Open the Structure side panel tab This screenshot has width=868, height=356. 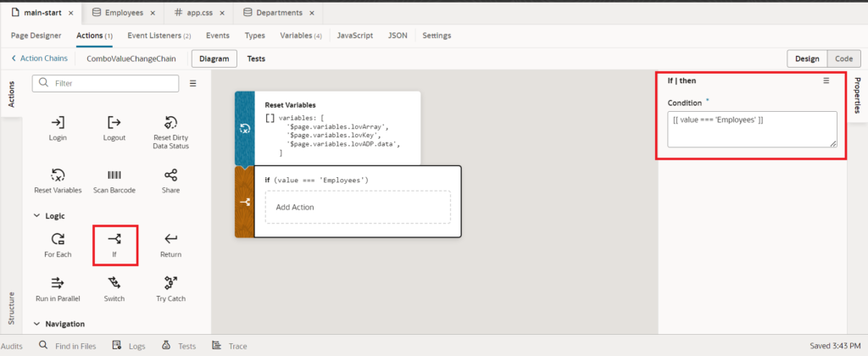(11, 308)
